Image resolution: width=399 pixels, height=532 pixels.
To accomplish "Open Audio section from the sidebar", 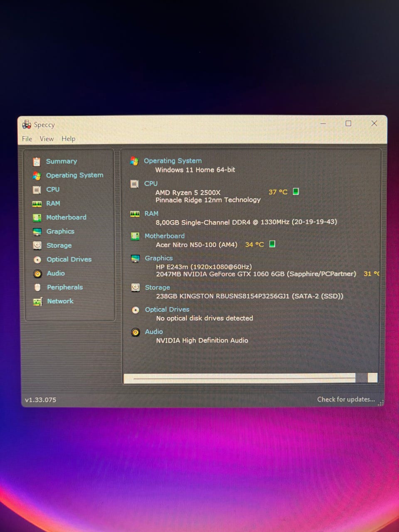I will click(56, 273).
